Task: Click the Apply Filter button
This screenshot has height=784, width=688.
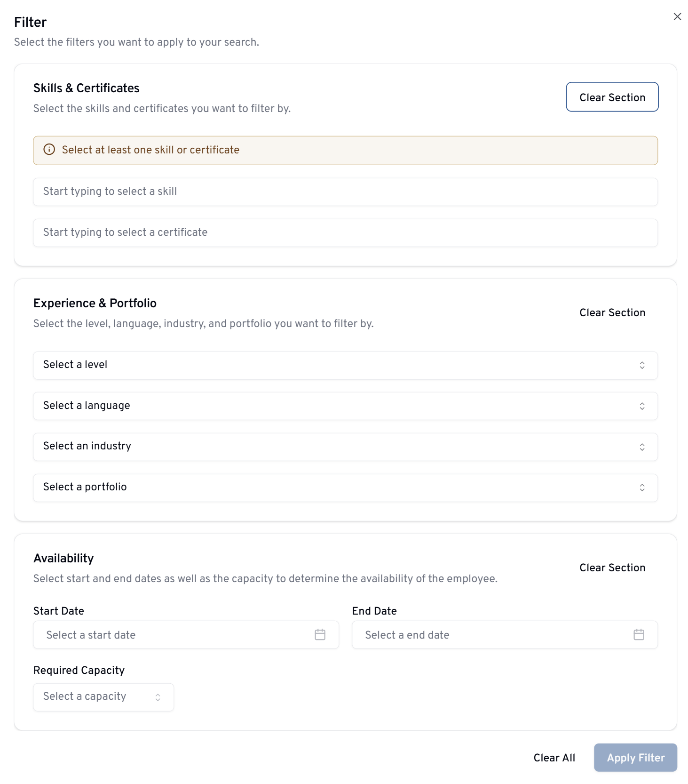Action: (635, 758)
